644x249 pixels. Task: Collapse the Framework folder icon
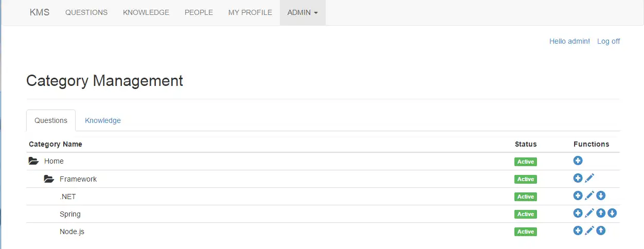tap(49, 179)
